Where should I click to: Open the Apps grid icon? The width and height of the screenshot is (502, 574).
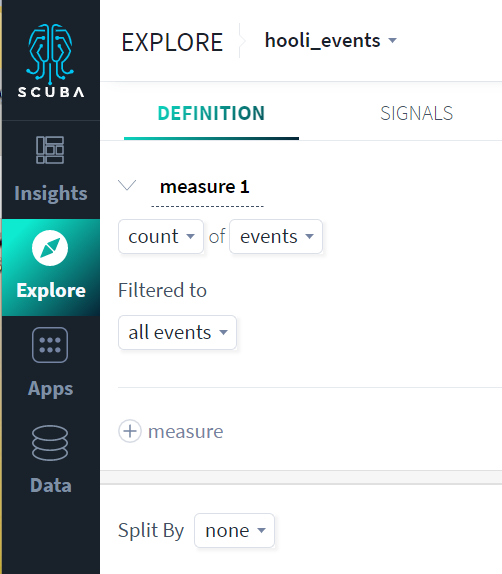coord(50,345)
